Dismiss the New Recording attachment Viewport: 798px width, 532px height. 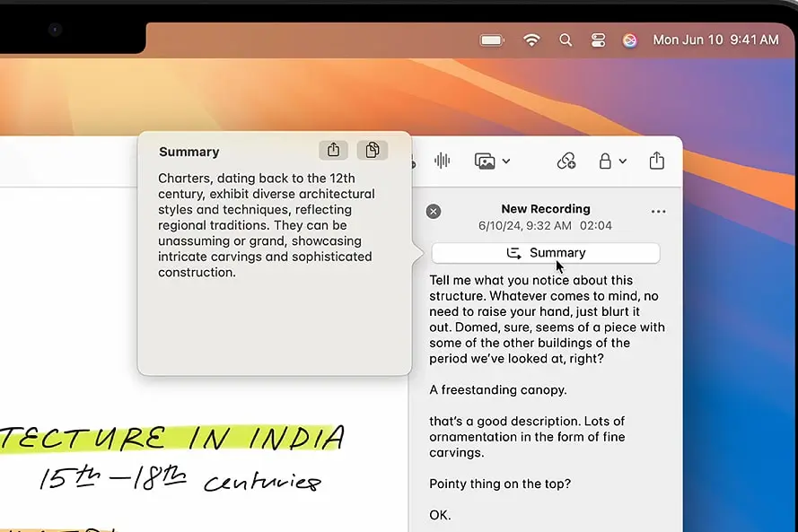click(434, 211)
